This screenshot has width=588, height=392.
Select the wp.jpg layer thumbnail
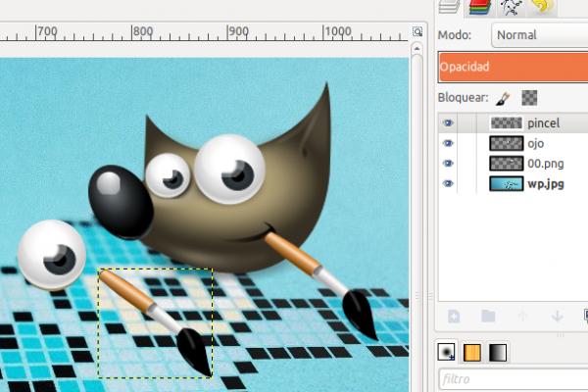point(507,184)
